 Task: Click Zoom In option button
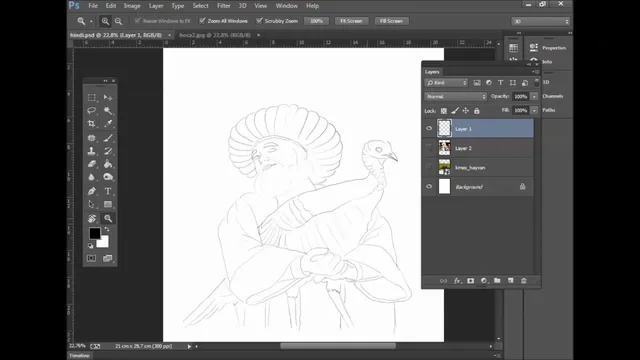(105, 21)
